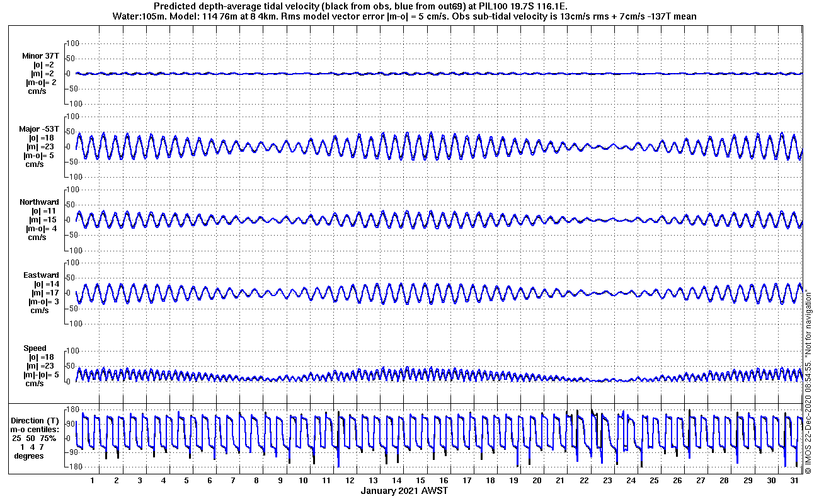Screen dimensions: 819x504
Task: Click the 'm-o centiles:' text
Action: coord(36,430)
